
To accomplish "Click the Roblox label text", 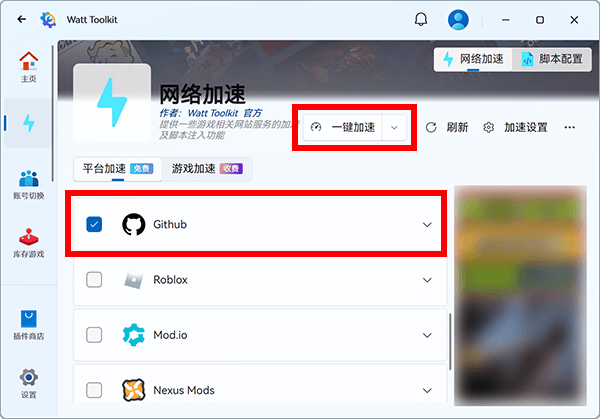I will pyautogui.click(x=170, y=280).
